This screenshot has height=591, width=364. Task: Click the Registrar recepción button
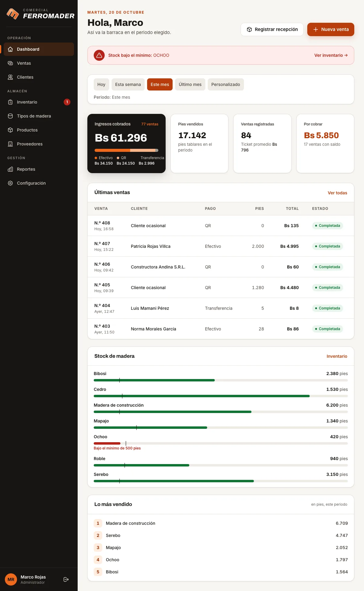(272, 29)
